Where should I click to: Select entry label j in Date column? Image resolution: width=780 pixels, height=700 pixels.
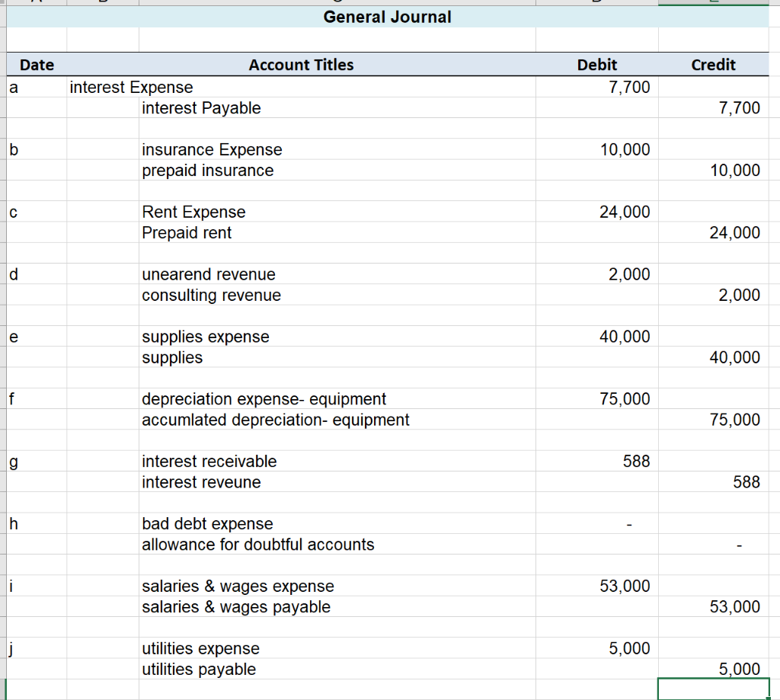(37, 649)
